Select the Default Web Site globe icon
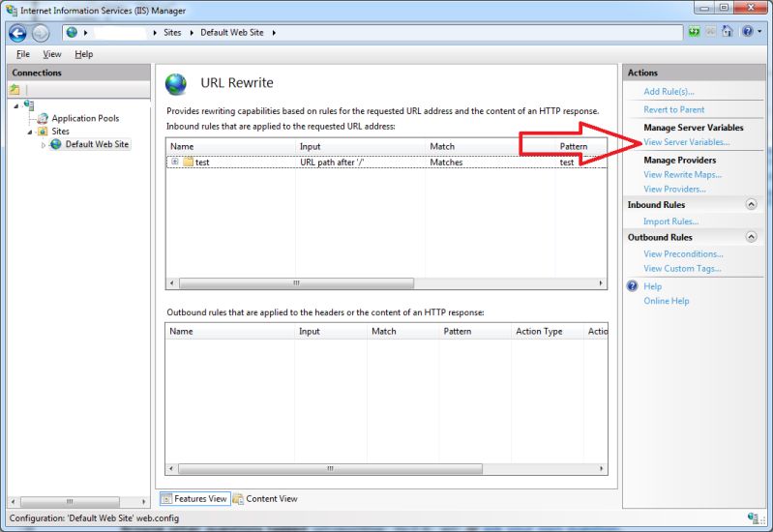 click(56, 144)
